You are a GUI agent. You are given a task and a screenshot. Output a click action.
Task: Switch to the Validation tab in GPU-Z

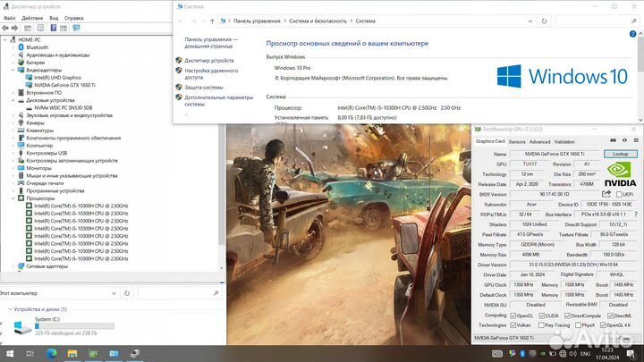pos(564,141)
